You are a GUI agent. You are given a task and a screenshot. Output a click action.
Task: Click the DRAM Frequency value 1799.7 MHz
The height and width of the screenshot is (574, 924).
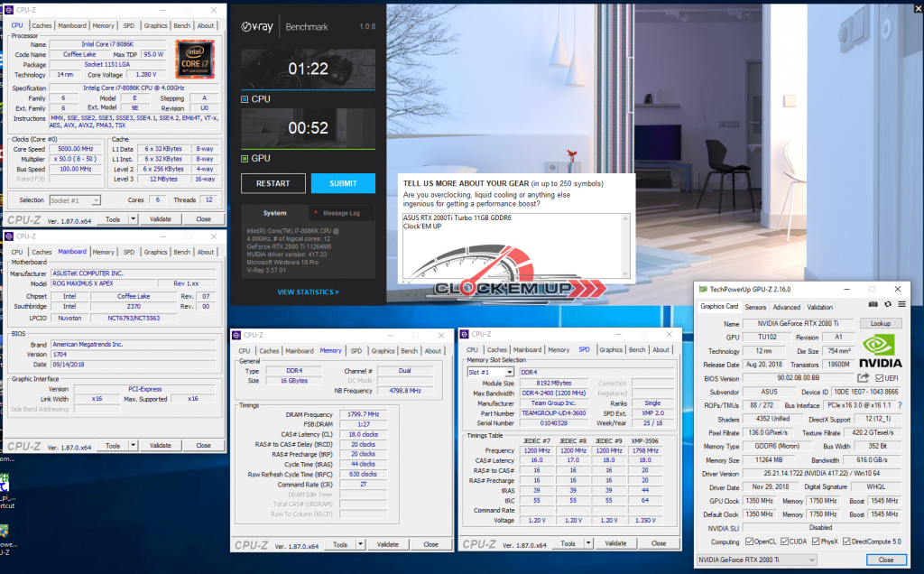(x=363, y=414)
